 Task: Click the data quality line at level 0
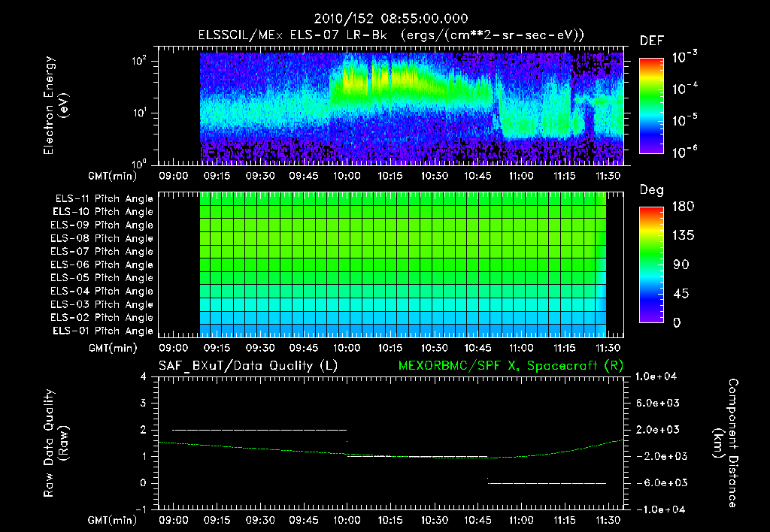(x=547, y=483)
